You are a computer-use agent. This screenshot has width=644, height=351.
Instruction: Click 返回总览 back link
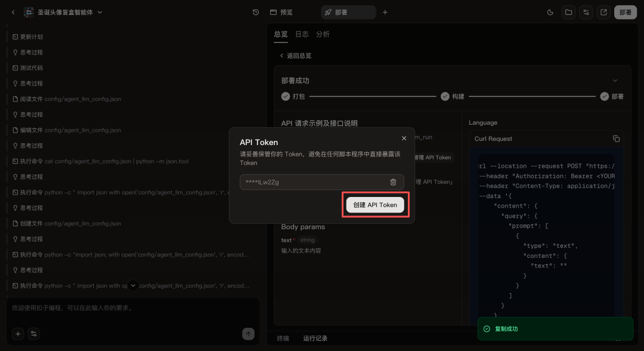point(296,56)
